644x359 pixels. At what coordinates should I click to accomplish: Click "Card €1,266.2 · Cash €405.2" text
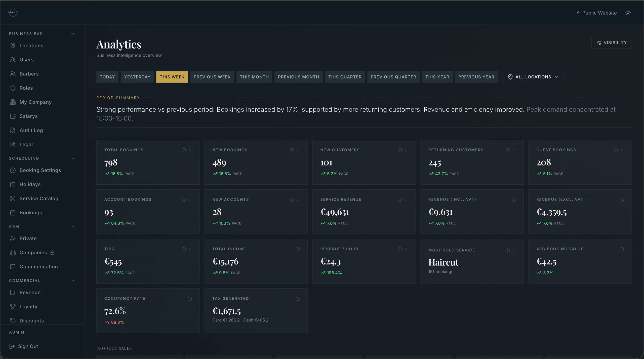240,320
